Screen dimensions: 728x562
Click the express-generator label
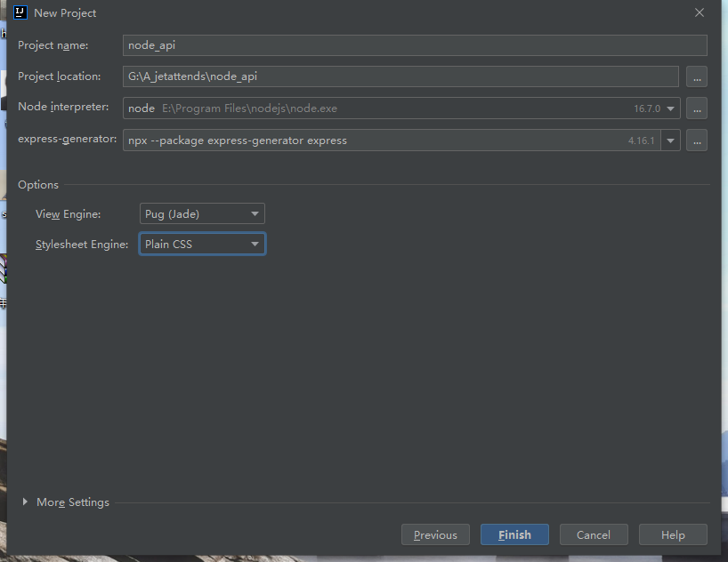68,139
